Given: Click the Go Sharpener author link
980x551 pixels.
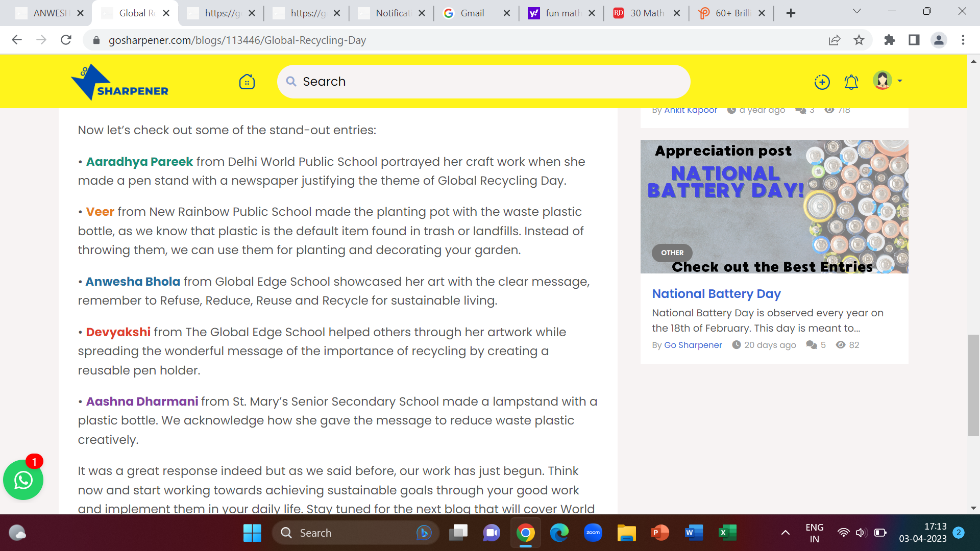Looking at the screenshot, I should 693,345.
